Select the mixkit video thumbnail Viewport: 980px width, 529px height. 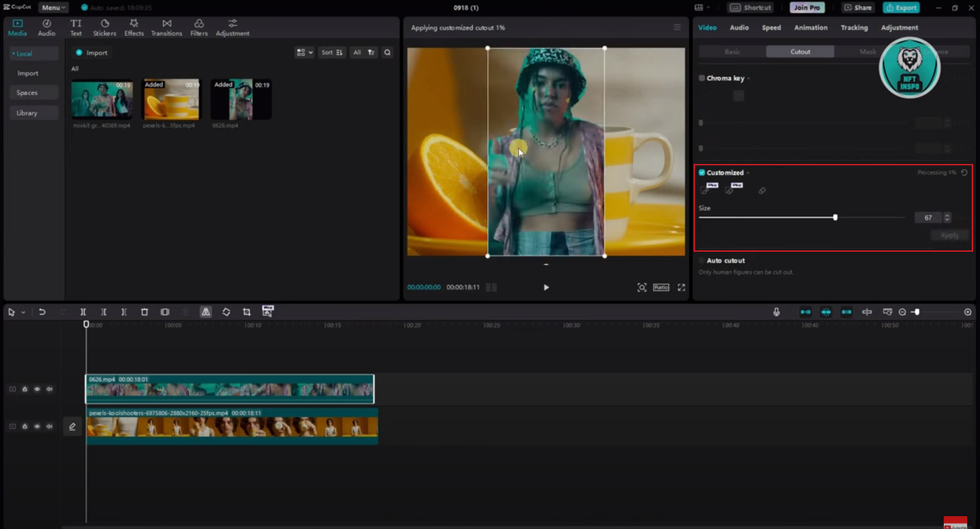point(102,100)
